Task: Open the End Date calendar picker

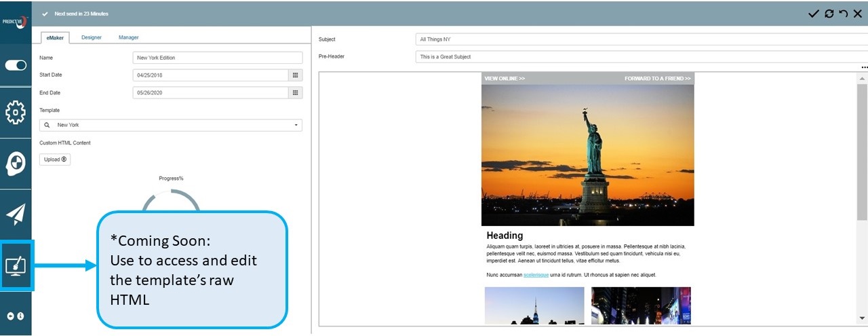Action: pos(295,93)
